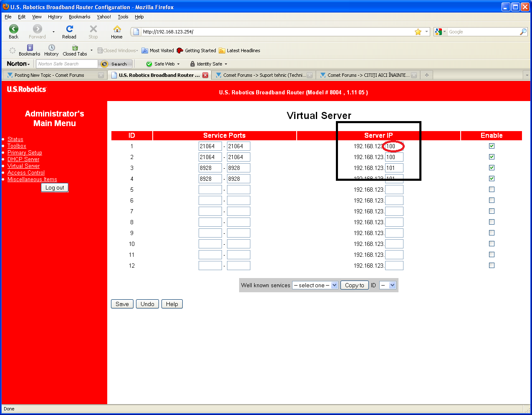Open the Primary Setup link
Viewport: 532px width, 415px height.
click(25, 152)
